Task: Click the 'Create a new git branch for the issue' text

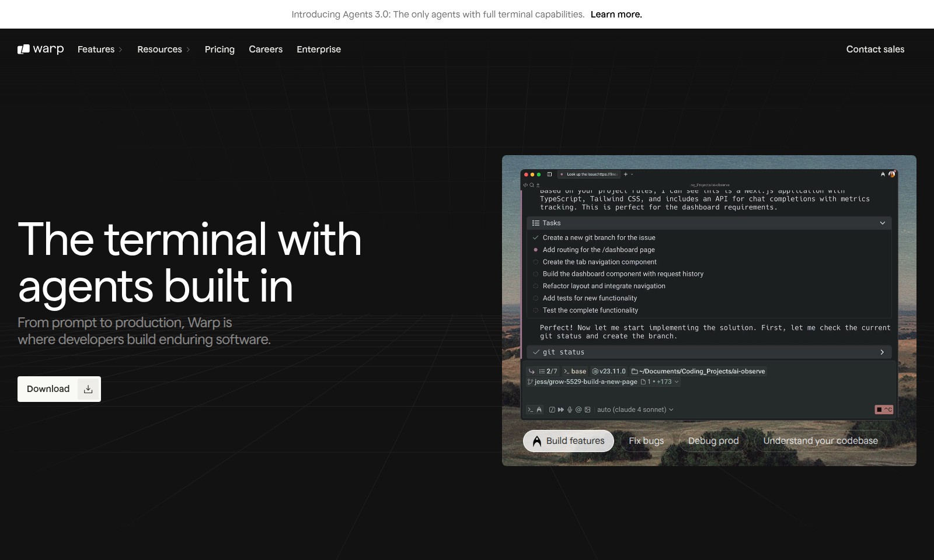Action: 599,237
